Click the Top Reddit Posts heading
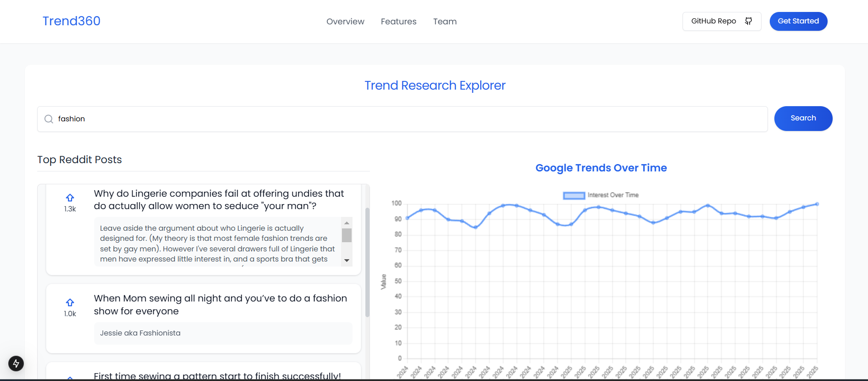The image size is (868, 381). [79, 160]
